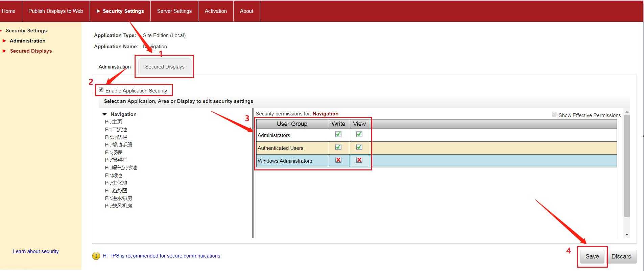Toggle Write permission for Authenticated Users
The image size is (644, 271).
point(338,147)
